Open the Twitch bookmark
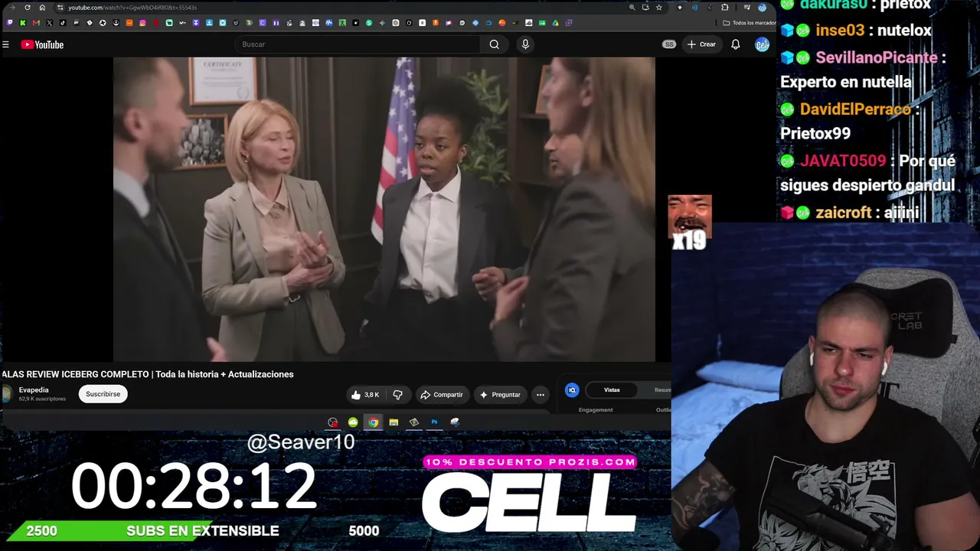The width and height of the screenshot is (980, 551). [9, 23]
